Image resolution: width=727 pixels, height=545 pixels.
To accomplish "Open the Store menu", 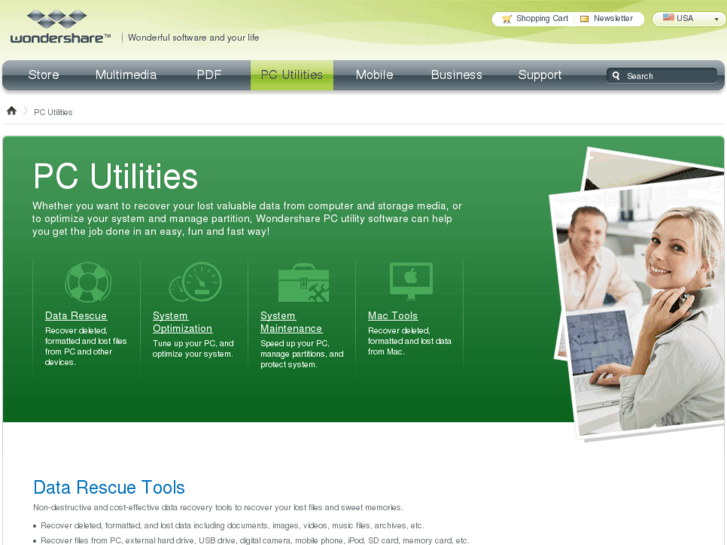I will [44, 75].
